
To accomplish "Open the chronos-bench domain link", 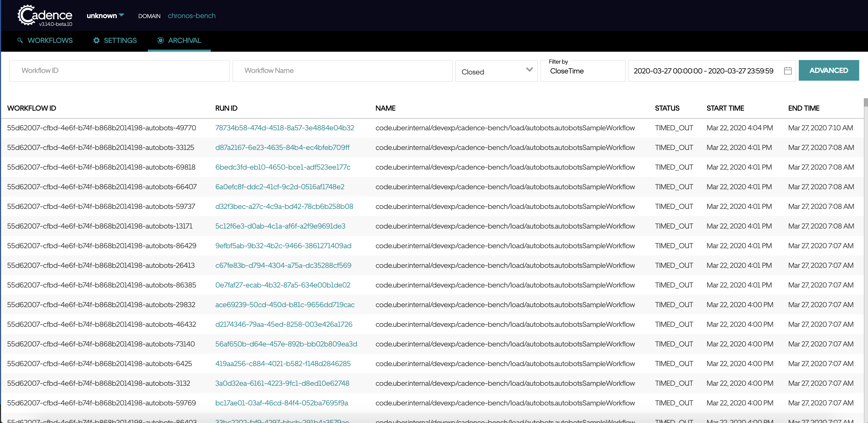I will click(191, 16).
